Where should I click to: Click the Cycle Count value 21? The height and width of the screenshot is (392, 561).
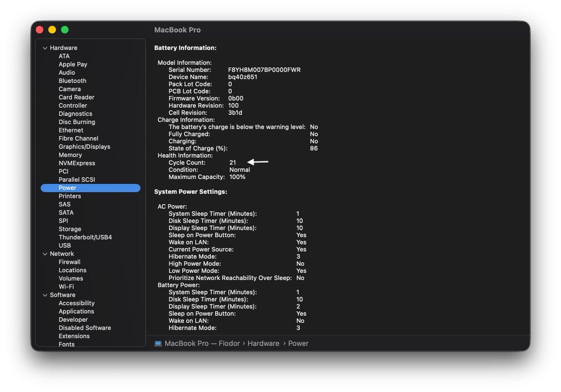click(233, 163)
